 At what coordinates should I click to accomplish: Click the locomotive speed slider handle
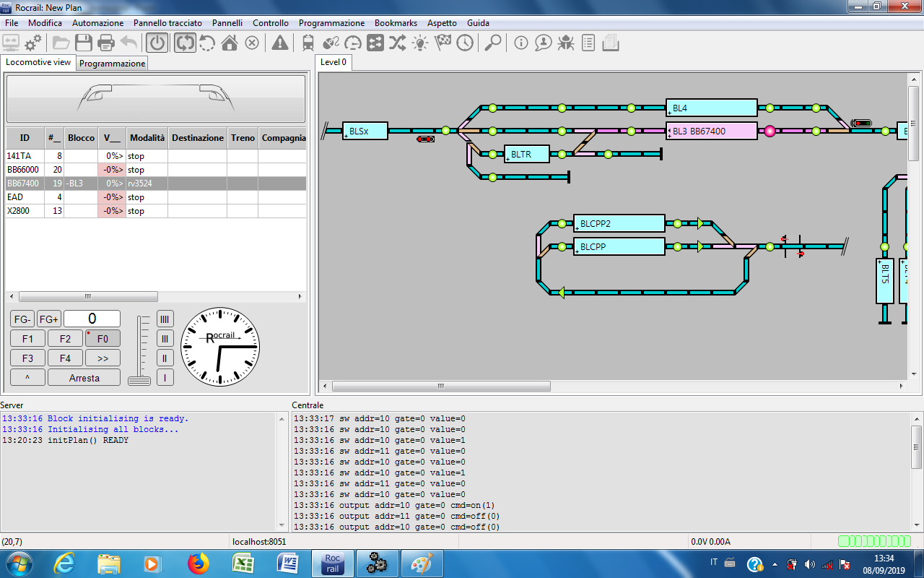(139, 381)
